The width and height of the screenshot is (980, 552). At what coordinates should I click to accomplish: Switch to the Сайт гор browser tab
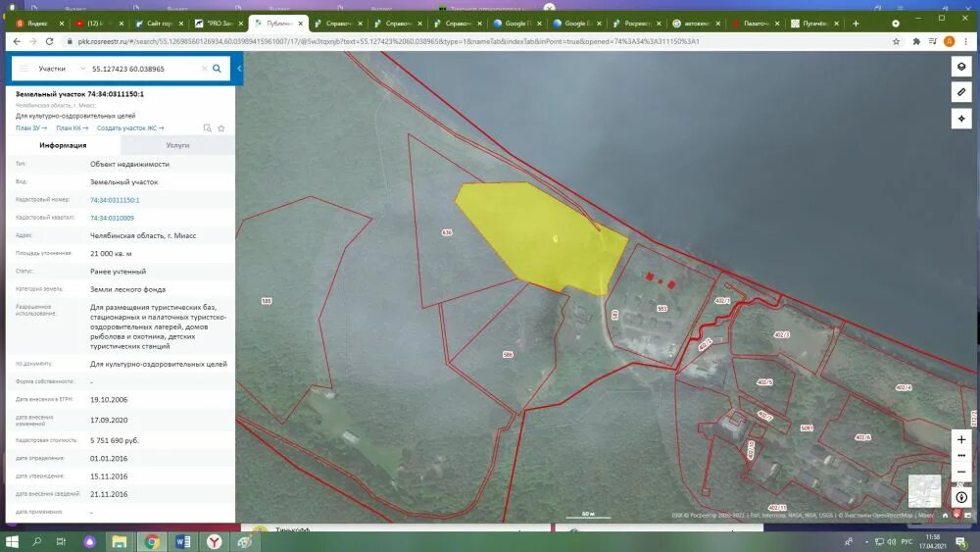(x=159, y=24)
